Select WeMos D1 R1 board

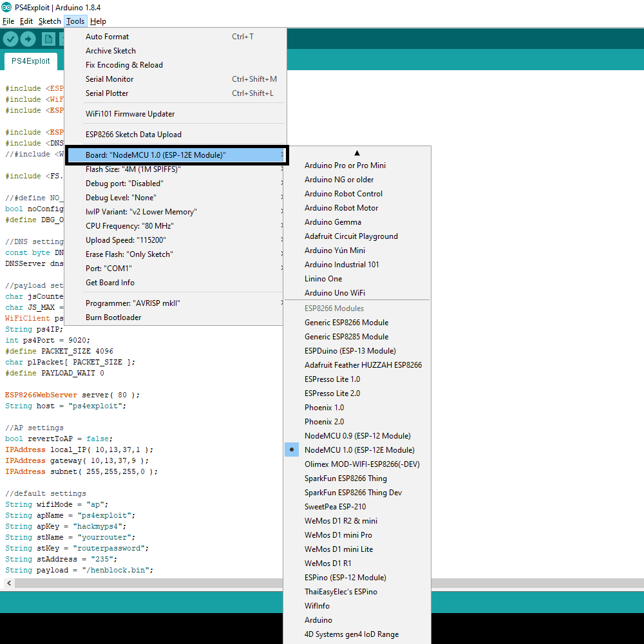tap(357, 563)
